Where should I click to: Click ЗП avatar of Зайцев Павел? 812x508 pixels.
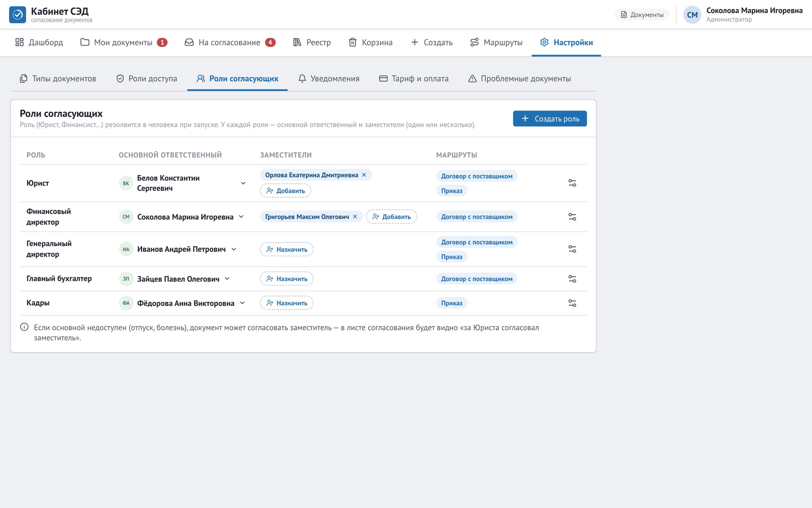coord(126,279)
